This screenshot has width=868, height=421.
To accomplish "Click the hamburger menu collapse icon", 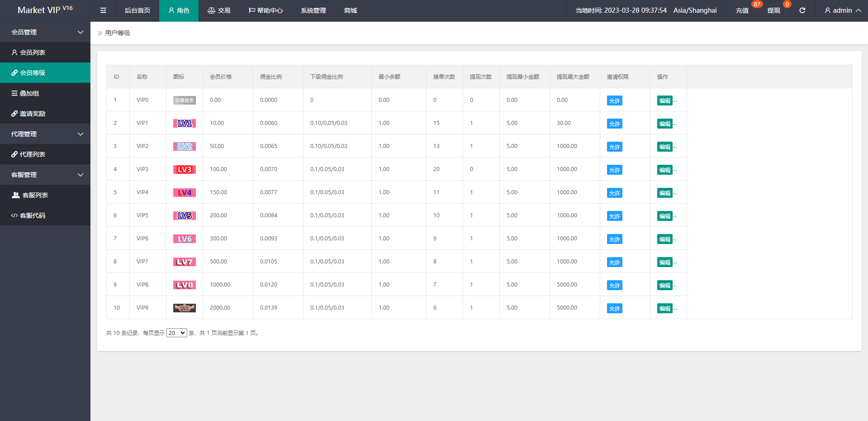I will pyautogui.click(x=103, y=10).
